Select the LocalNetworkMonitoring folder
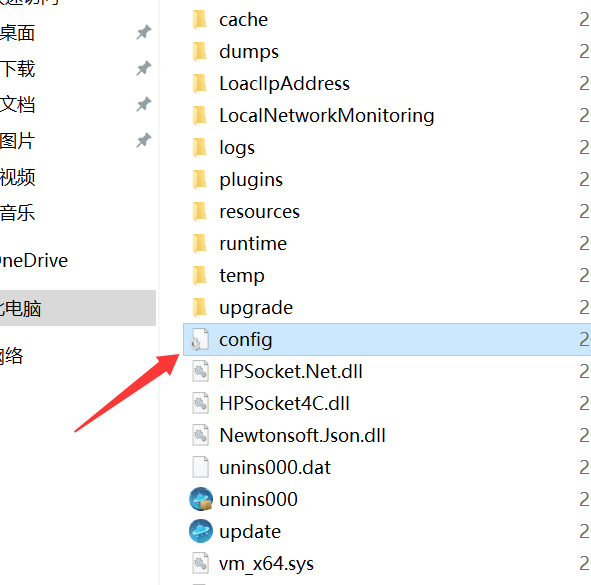 click(326, 115)
